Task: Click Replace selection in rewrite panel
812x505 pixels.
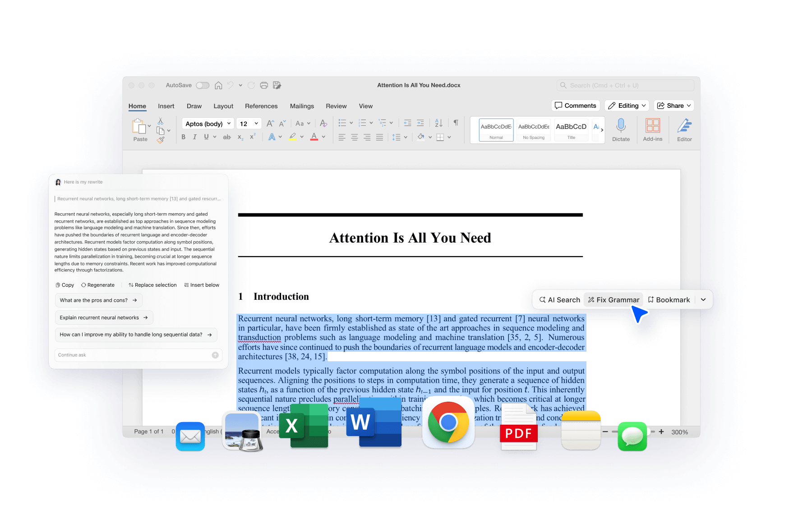Action: pos(152,285)
